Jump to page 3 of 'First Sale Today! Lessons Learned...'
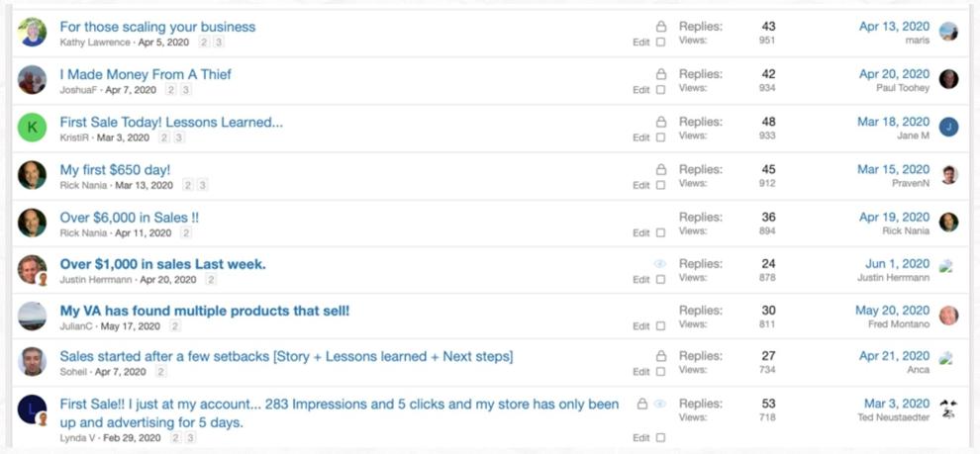This screenshot has width=980, height=454. 179,137
